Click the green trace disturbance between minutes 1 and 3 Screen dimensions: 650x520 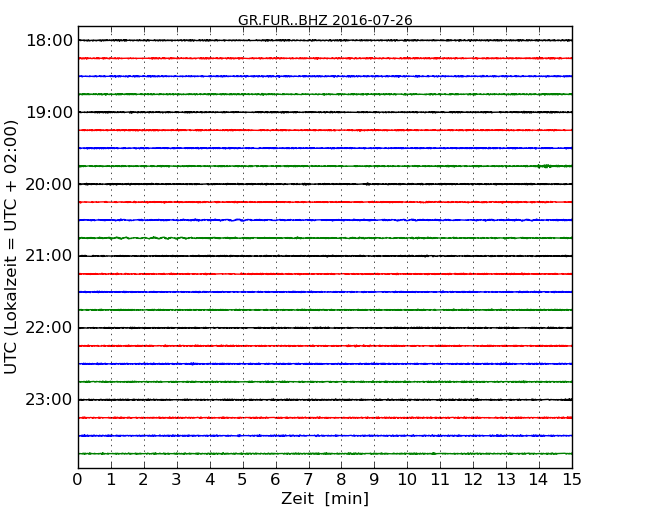tap(149, 238)
